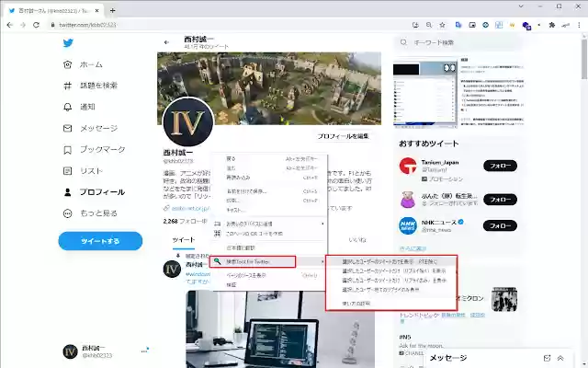
Task: Reload the page with browser refresh icon
Action: 36,25
